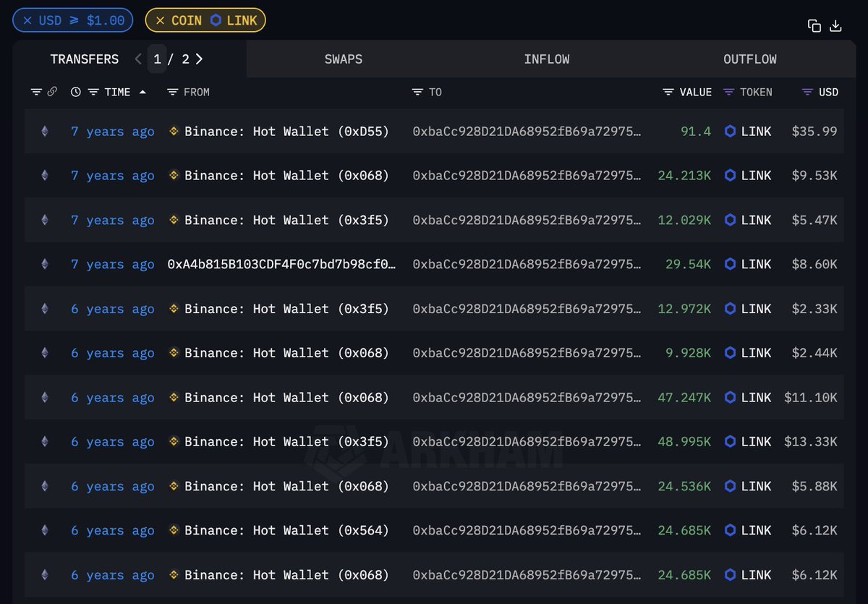Click the LINK token in the $11.10K row
Image resolution: width=868 pixels, height=604 pixels.
pos(748,397)
